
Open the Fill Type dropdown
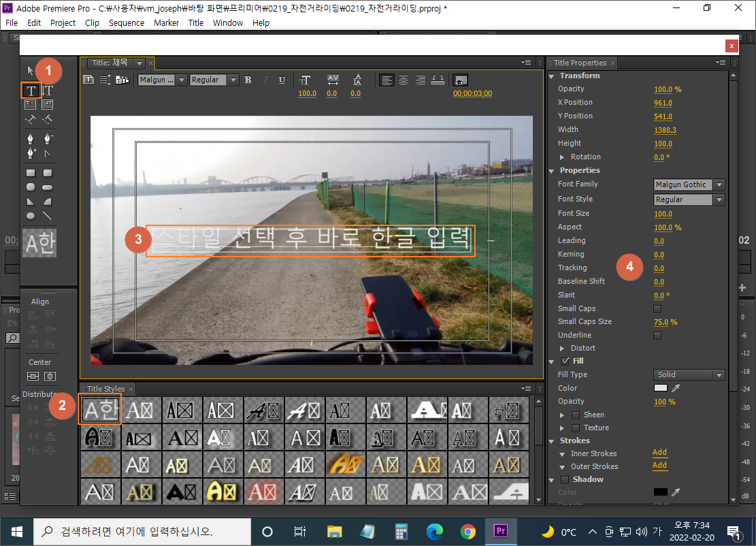tap(689, 374)
